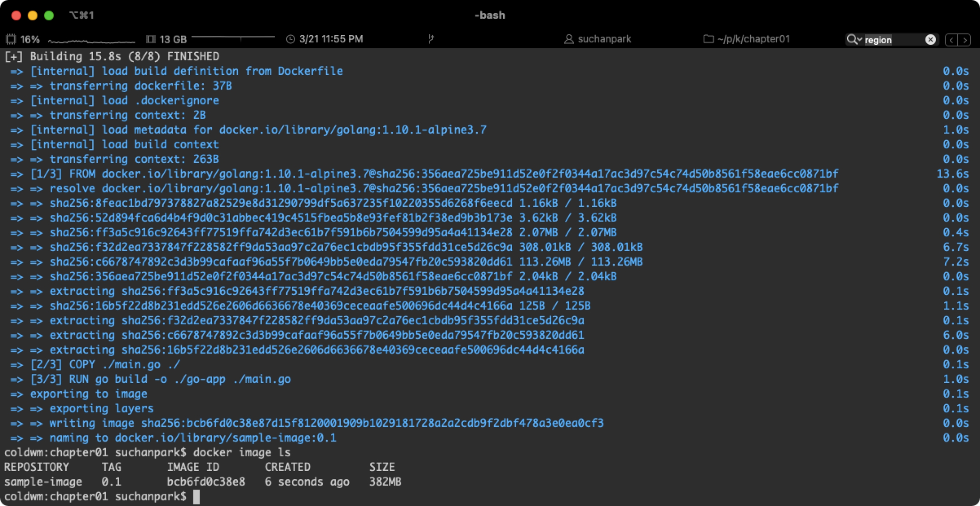Image resolution: width=980 pixels, height=506 pixels.
Task: Clear the "region" search text
Action: 930,40
